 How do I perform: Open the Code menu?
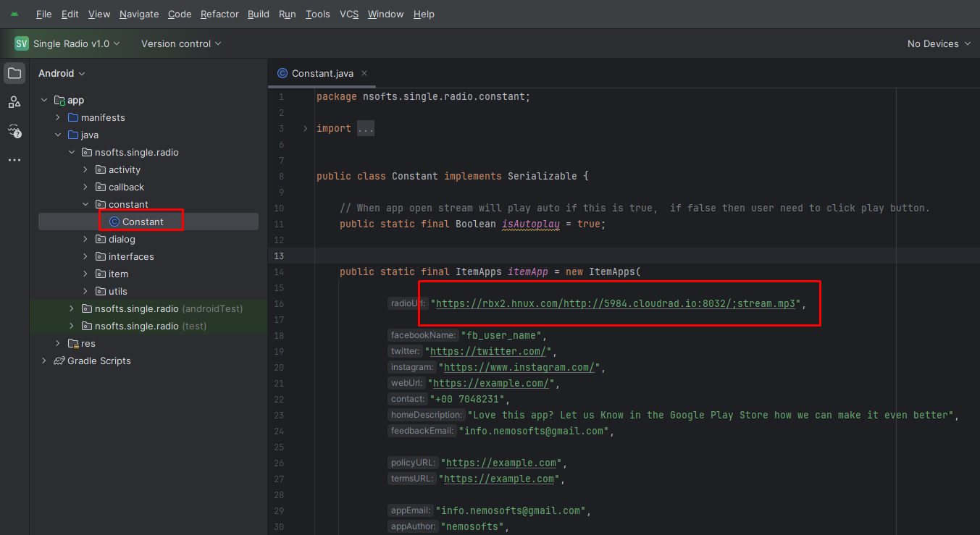(180, 14)
